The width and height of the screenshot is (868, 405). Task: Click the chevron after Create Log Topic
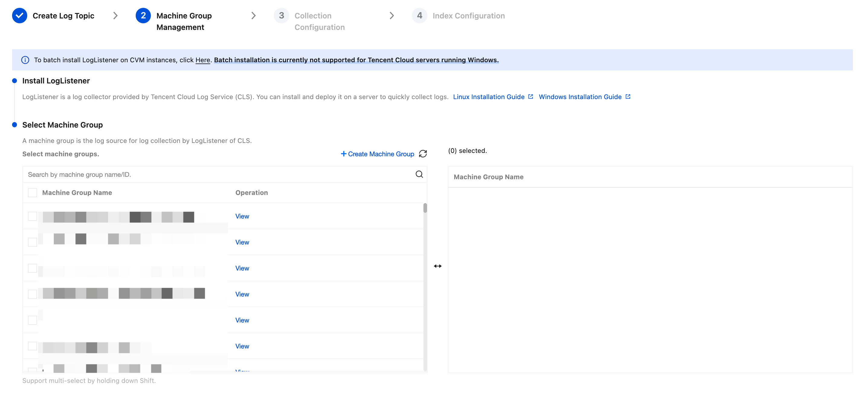[115, 16]
